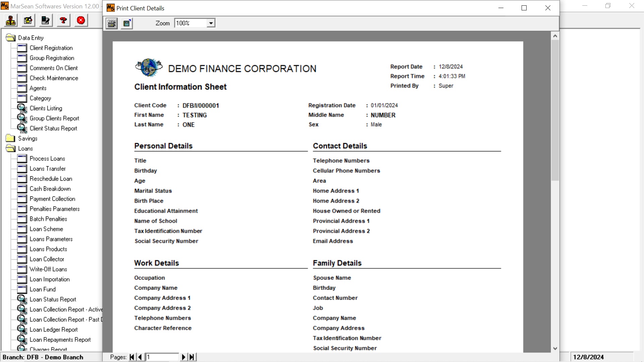Image resolution: width=644 pixels, height=362 pixels.
Task: Click the notebook export icon beside the printer
Action: [127, 23]
